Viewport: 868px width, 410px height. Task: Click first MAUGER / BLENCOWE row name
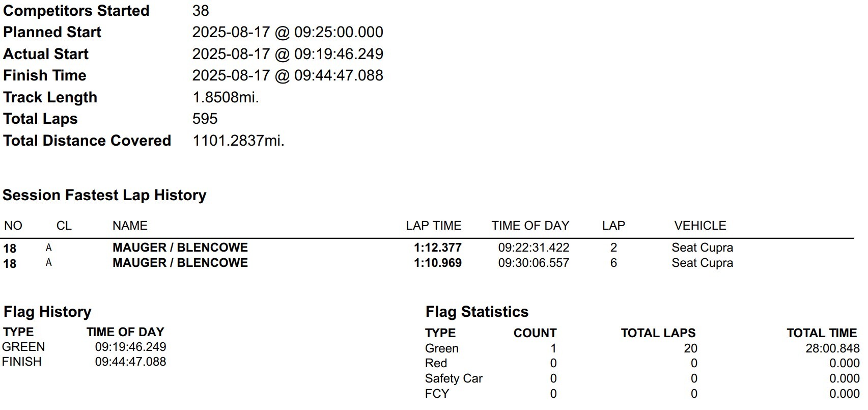coord(180,248)
